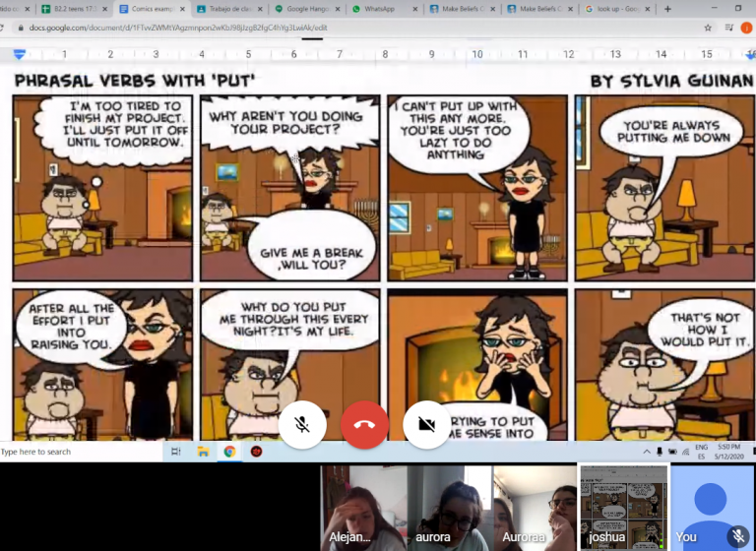Image resolution: width=756 pixels, height=551 pixels.
Task: Click the 'YOU'RE ALWAYS PUTTING ME DOWN' bubble
Action: click(x=673, y=132)
